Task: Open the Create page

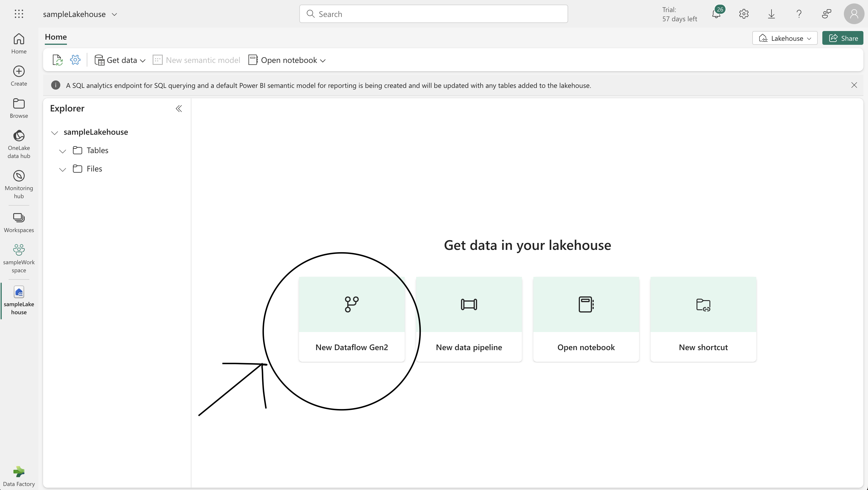Action: coord(19,76)
